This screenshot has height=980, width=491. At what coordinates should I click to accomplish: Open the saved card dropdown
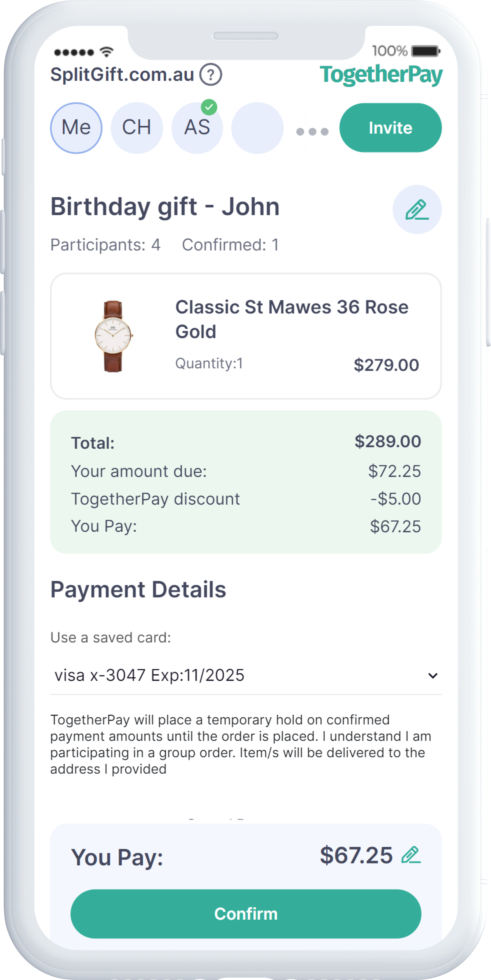[246, 675]
